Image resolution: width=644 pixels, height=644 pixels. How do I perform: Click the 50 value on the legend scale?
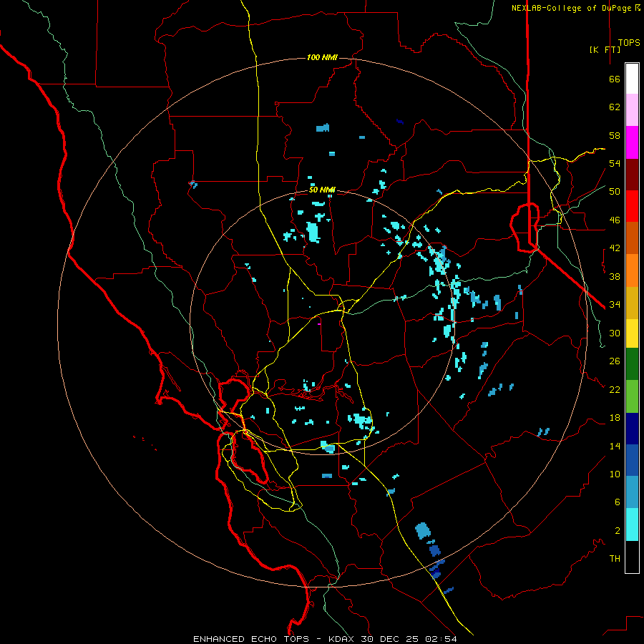(615, 192)
